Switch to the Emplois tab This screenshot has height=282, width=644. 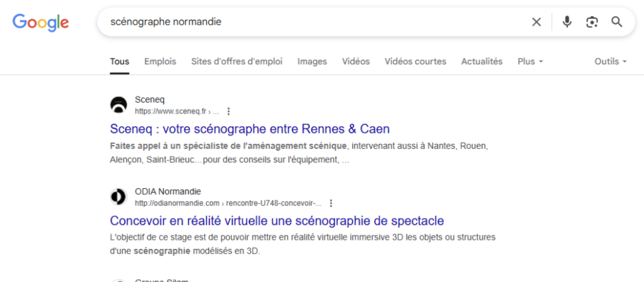pos(160,61)
